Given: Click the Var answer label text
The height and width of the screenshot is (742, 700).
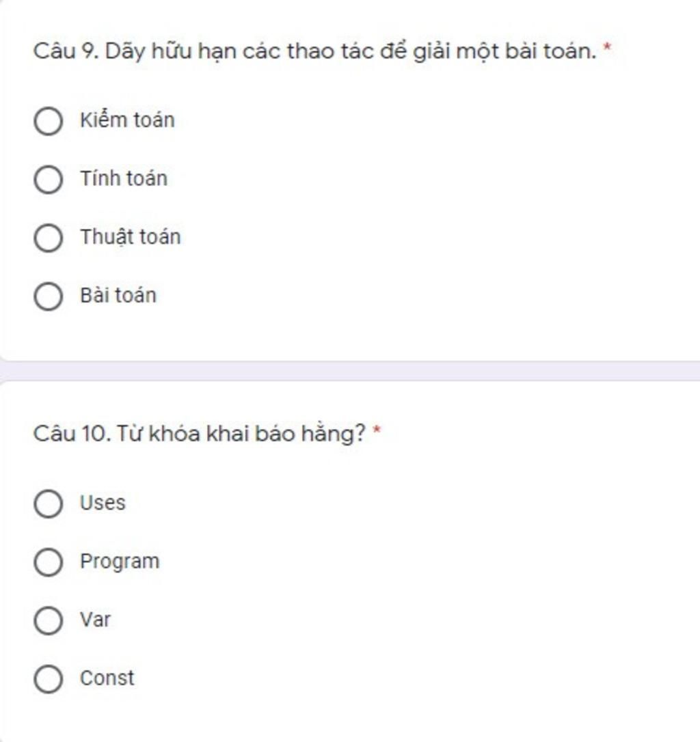Looking at the screenshot, I should tap(95, 620).
